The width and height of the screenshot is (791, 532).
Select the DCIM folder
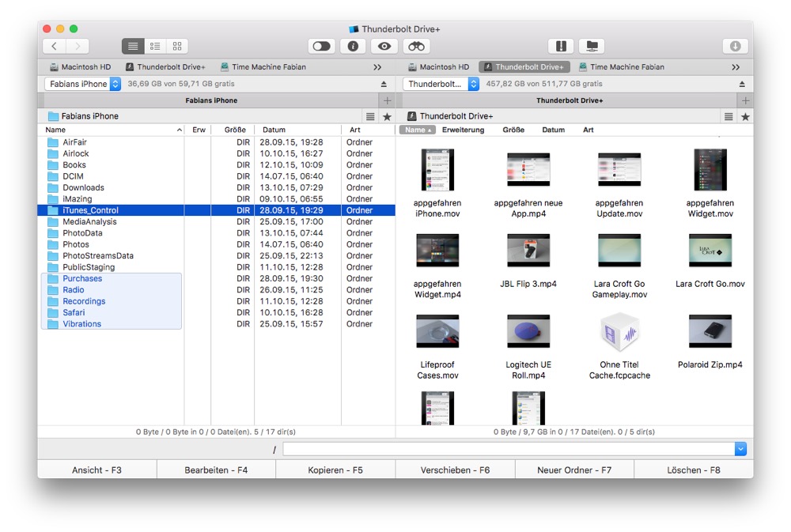pyautogui.click(x=217, y=176)
